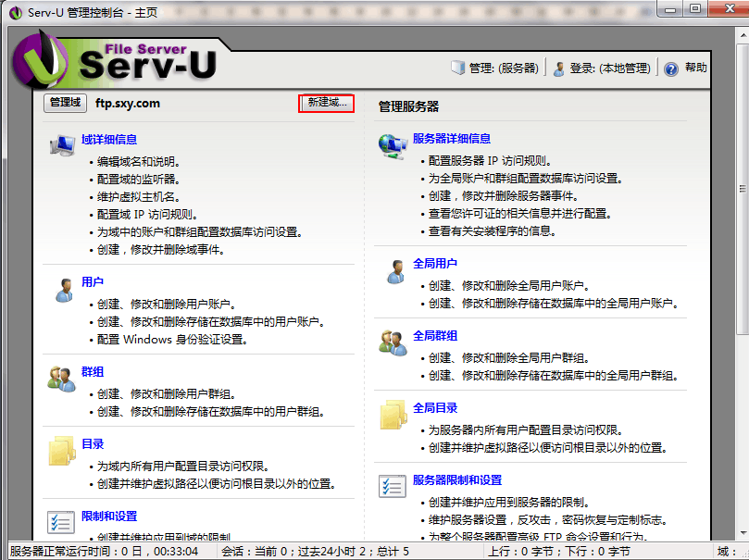The width and height of the screenshot is (749, 560).
Task: Click the Groups icon in domain panel
Action: [61, 379]
